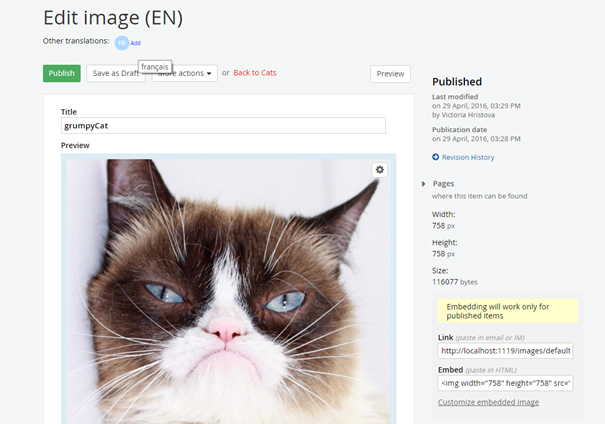This screenshot has width=605, height=424.
Task: Add another translation via Add link
Action: click(136, 43)
